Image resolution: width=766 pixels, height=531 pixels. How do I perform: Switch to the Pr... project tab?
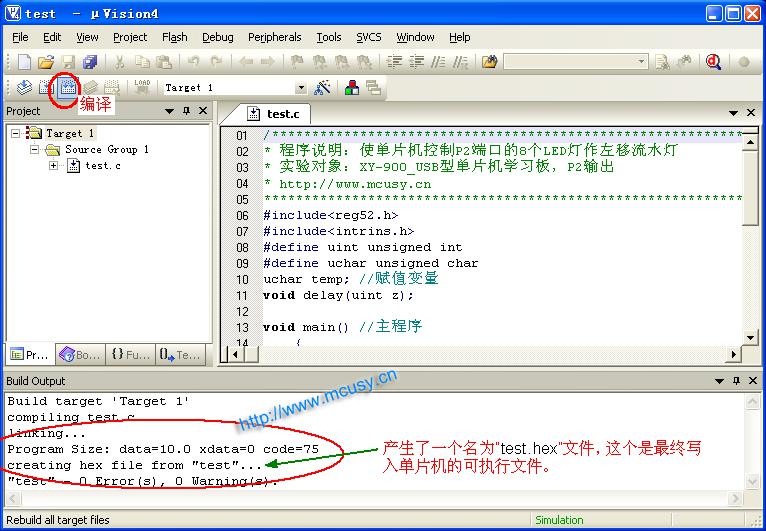click(x=30, y=355)
